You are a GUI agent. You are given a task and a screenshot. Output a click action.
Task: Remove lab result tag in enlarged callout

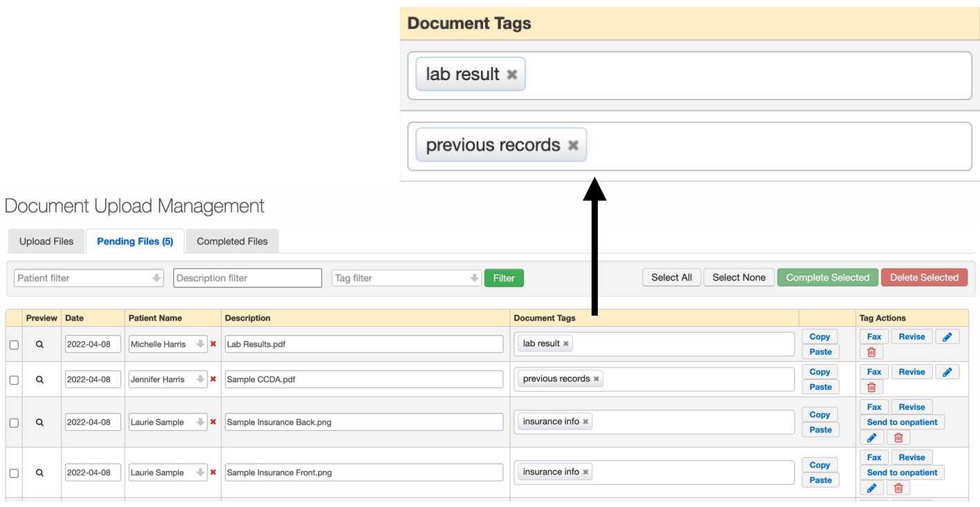pos(512,75)
